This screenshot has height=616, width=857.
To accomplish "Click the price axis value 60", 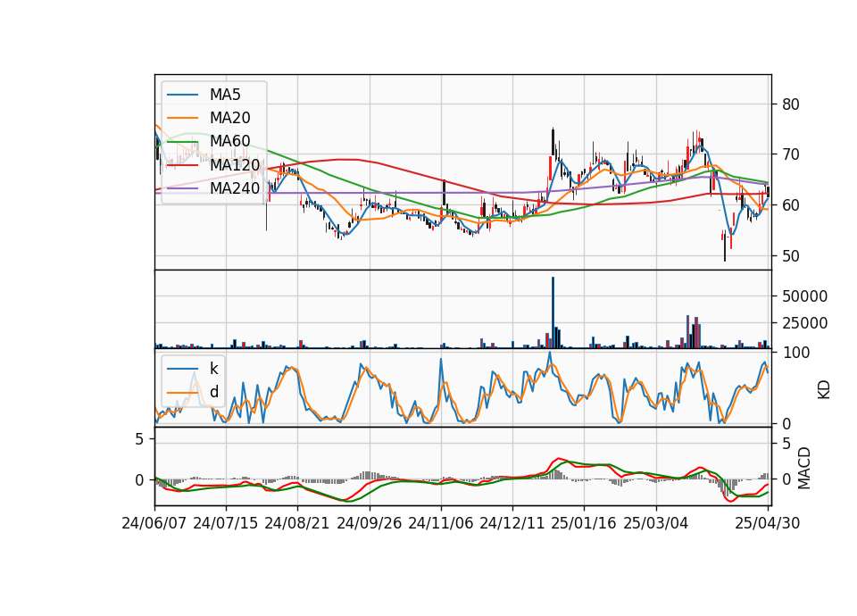I will coord(791,205).
